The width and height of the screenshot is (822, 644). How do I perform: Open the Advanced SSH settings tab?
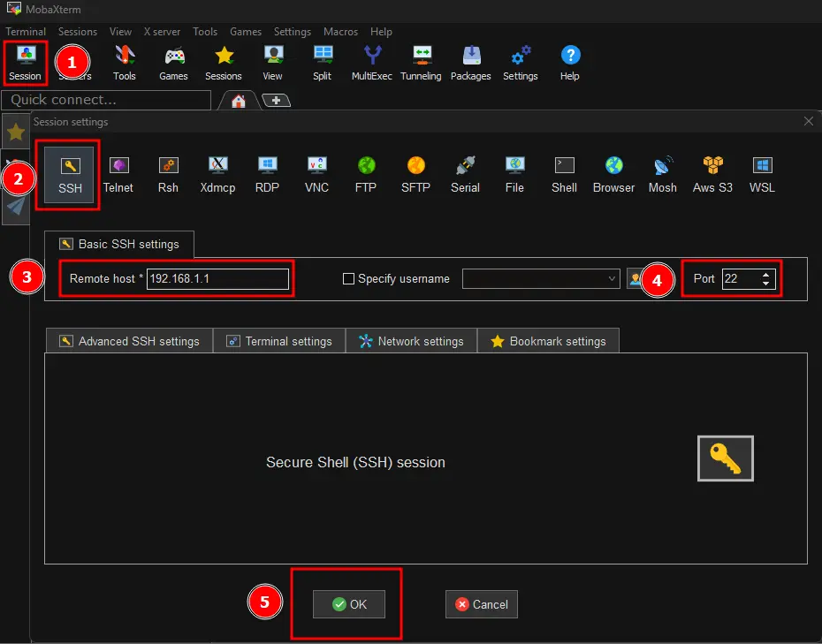129,341
